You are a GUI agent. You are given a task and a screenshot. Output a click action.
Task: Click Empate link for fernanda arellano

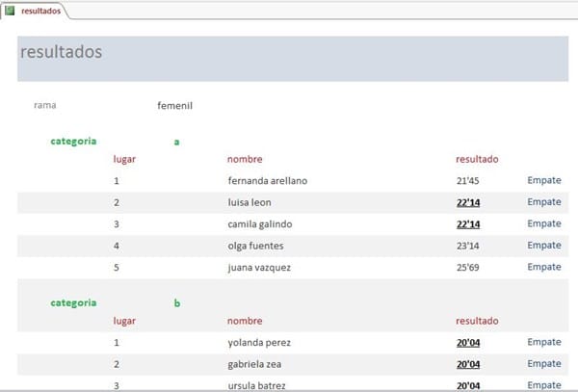pos(544,180)
